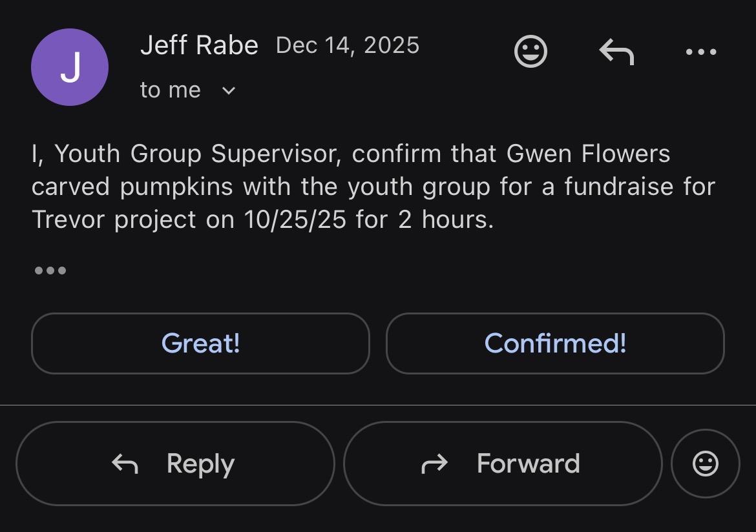Expand recipient details chevron beside "to me"
Image resolution: width=756 pixels, height=532 pixels.
click(x=229, y=90)
